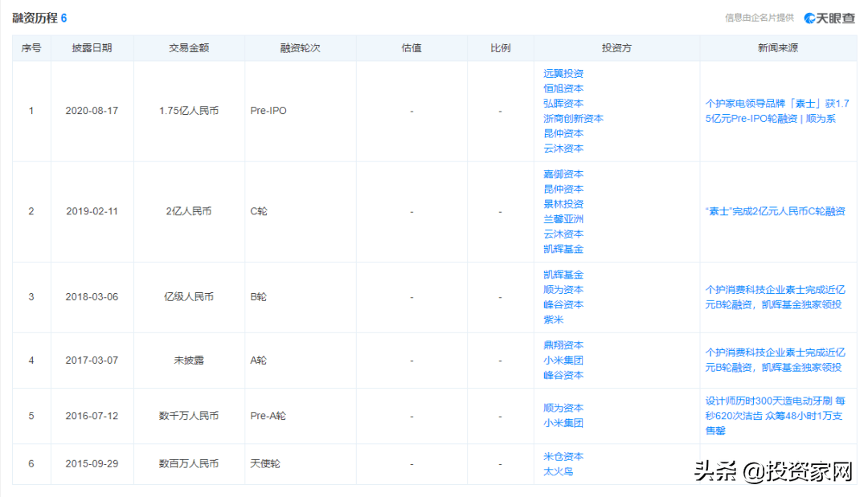Open 小米集团 in the A轮 row
The height and width of the screenshot is (497, 868).
point(563,360)
